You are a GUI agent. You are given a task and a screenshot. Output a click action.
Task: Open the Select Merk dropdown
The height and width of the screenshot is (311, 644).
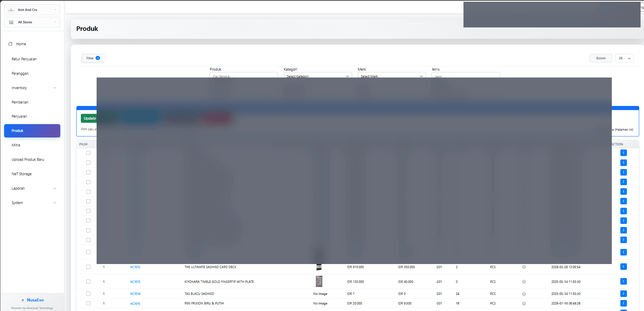392,75
